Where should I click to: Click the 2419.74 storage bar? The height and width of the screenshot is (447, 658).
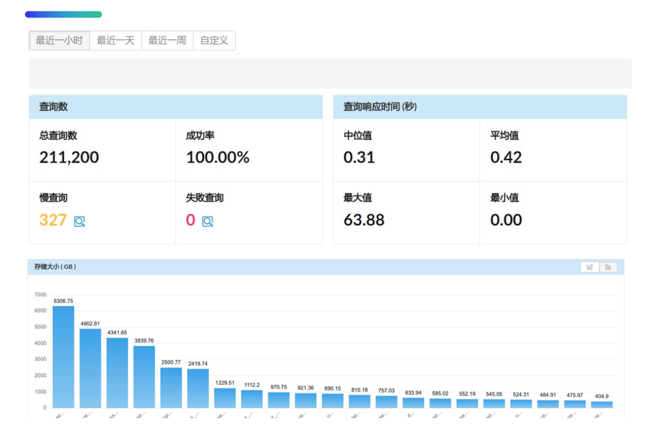point(198,388)
